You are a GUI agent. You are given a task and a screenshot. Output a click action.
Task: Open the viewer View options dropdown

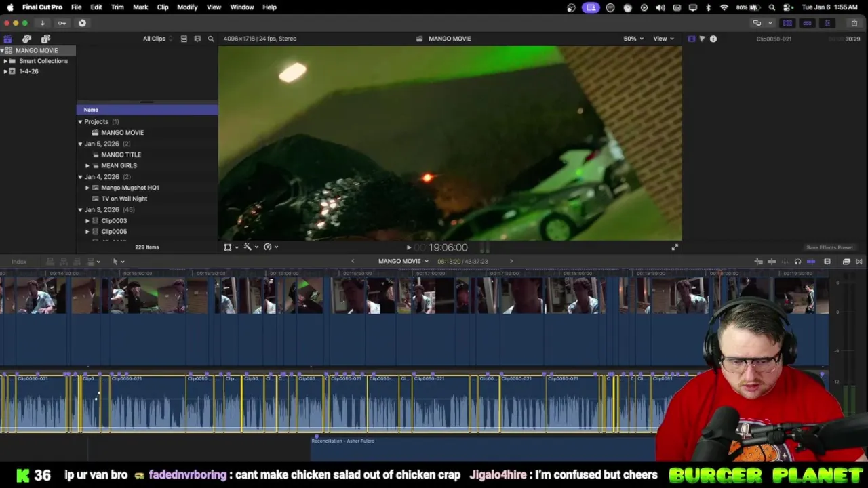tap(663, 39)
